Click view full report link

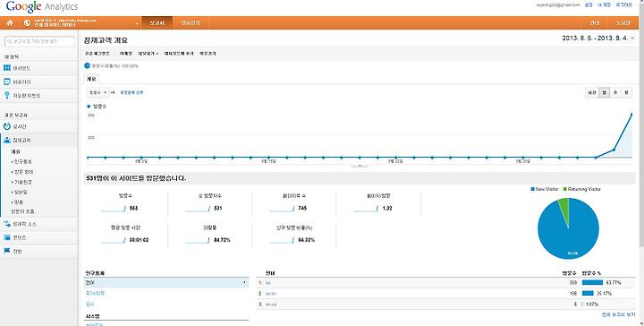pos(619,314)
